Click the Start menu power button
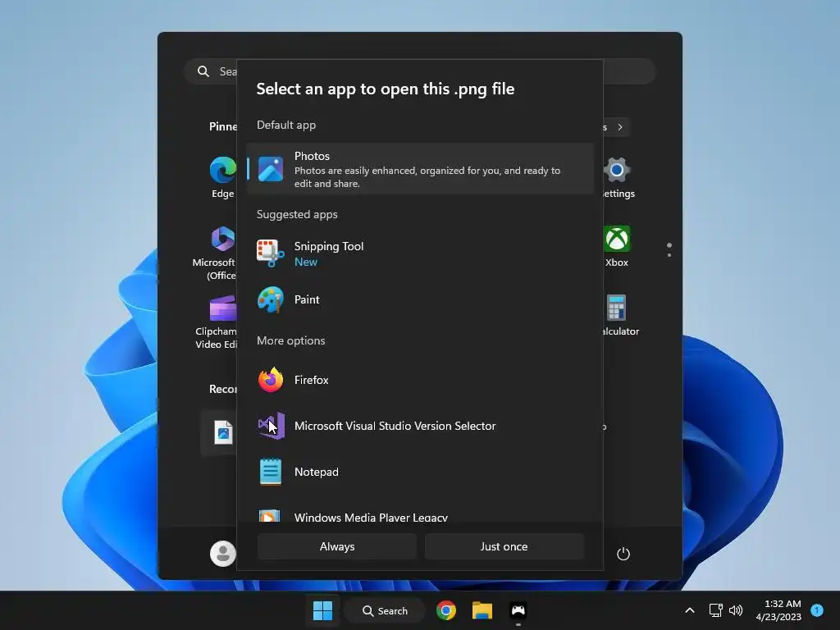 623,554
